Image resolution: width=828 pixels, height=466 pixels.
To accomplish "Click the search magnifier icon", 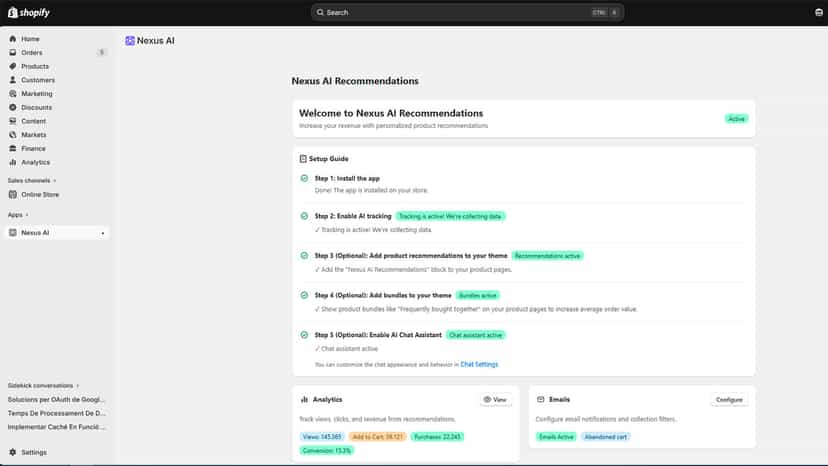I will [x=320, y=12].
